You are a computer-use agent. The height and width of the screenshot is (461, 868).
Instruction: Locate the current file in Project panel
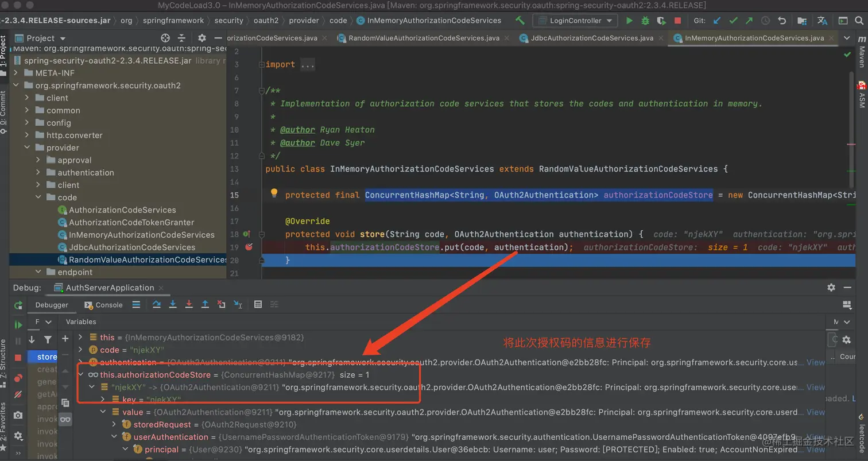[x=165, y=38]
